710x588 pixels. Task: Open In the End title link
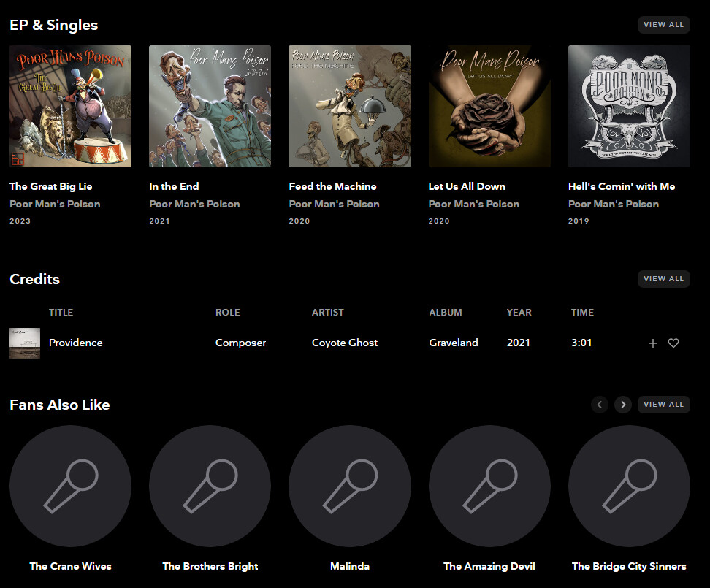point(174,186)
